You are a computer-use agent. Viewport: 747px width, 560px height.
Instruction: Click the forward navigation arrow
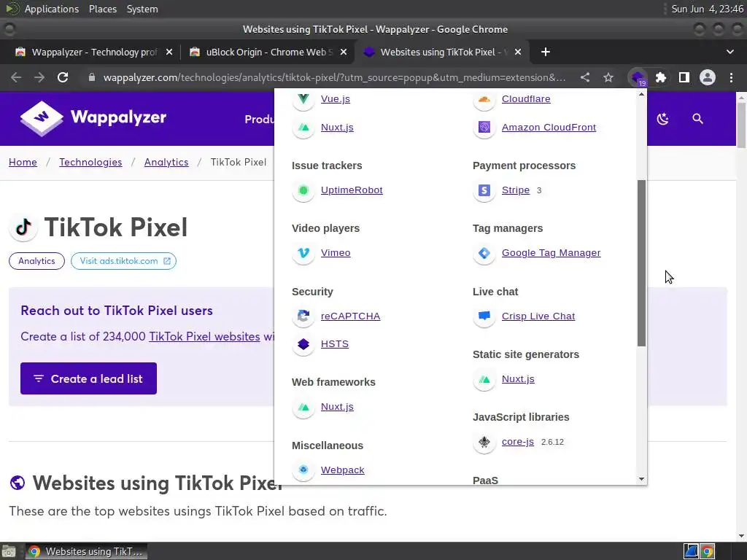(39, 77)
